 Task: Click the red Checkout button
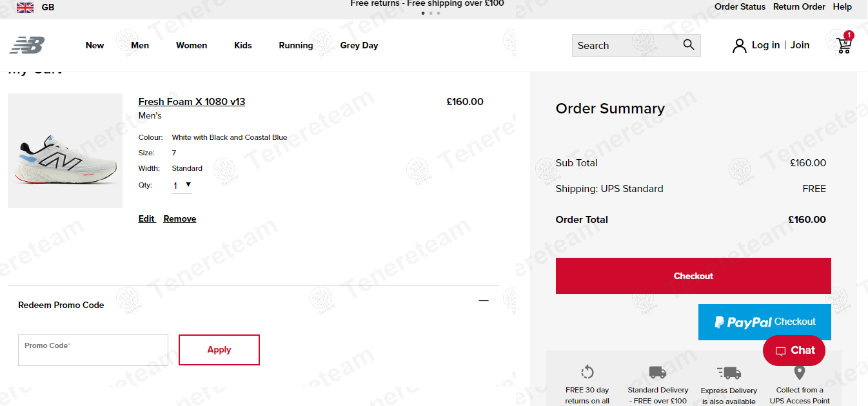[x=693, y=276]
